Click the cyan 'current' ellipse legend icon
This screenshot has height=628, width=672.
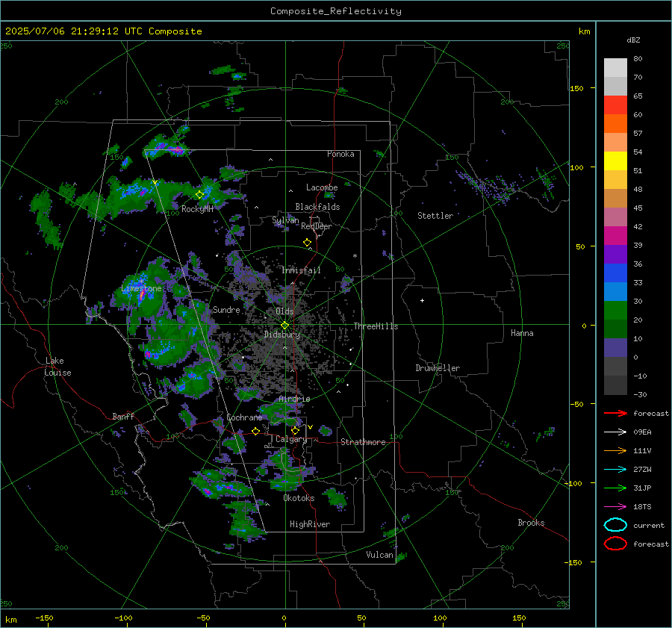615,525
